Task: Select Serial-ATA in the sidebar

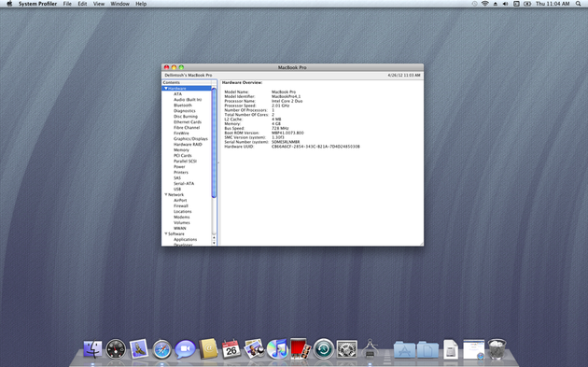Action: click(x=184, y=184)
